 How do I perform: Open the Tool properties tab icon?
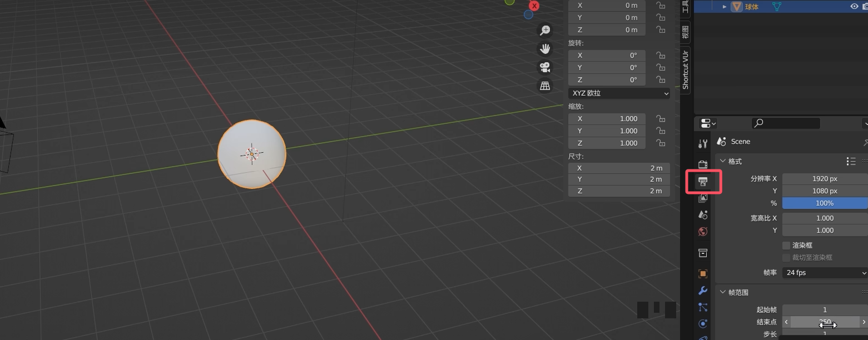tap(703, 144)
